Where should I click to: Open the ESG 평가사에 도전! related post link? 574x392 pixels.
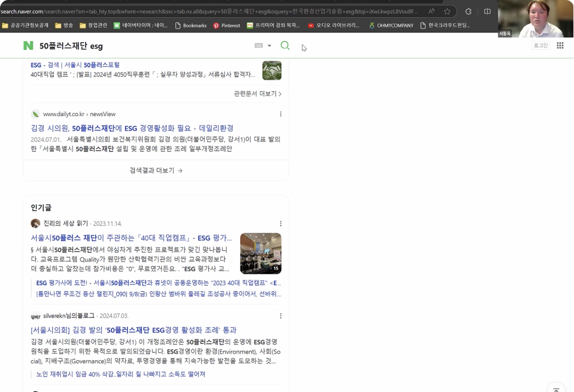click(158, 283)
